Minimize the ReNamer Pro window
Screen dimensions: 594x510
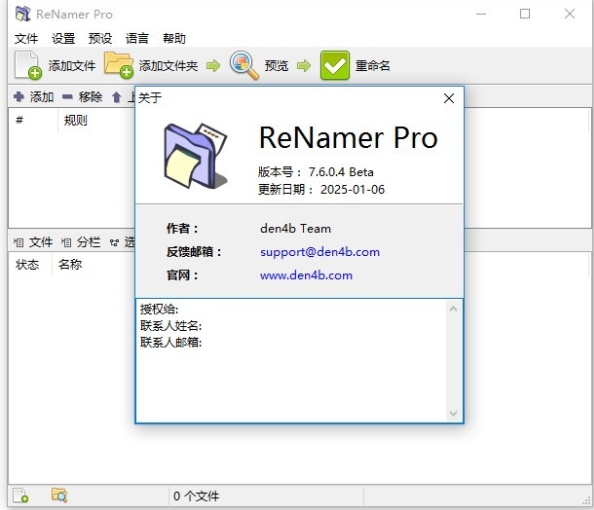pyautogui.click(x=481, y=14)
